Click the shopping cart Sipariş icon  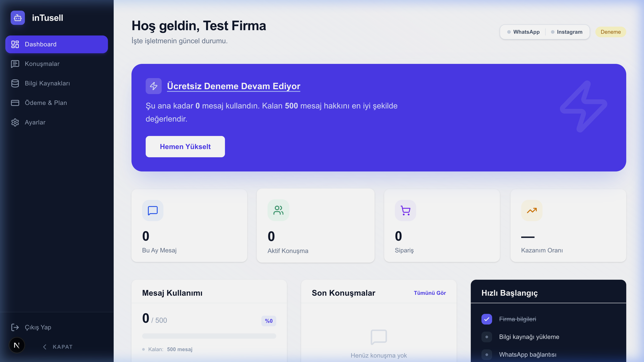point(405,211)
